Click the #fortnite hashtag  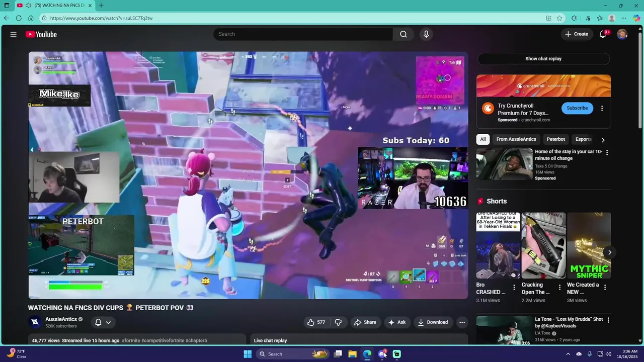click(131, 340)
